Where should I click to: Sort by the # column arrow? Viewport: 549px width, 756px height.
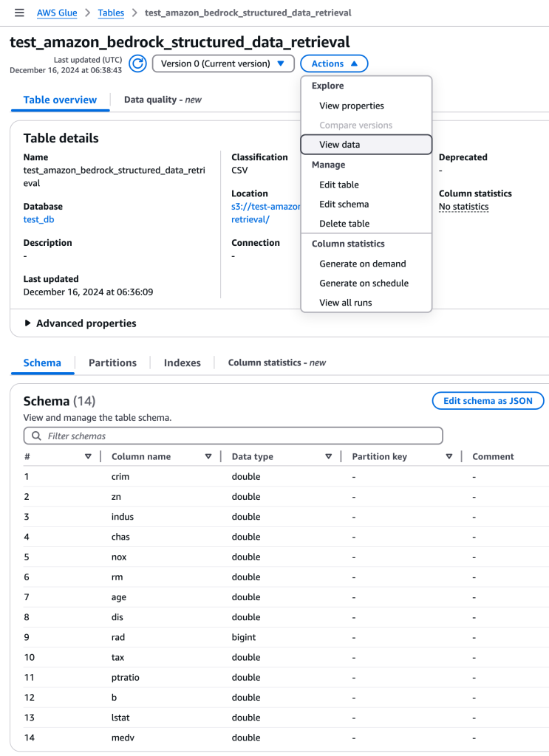88,456
